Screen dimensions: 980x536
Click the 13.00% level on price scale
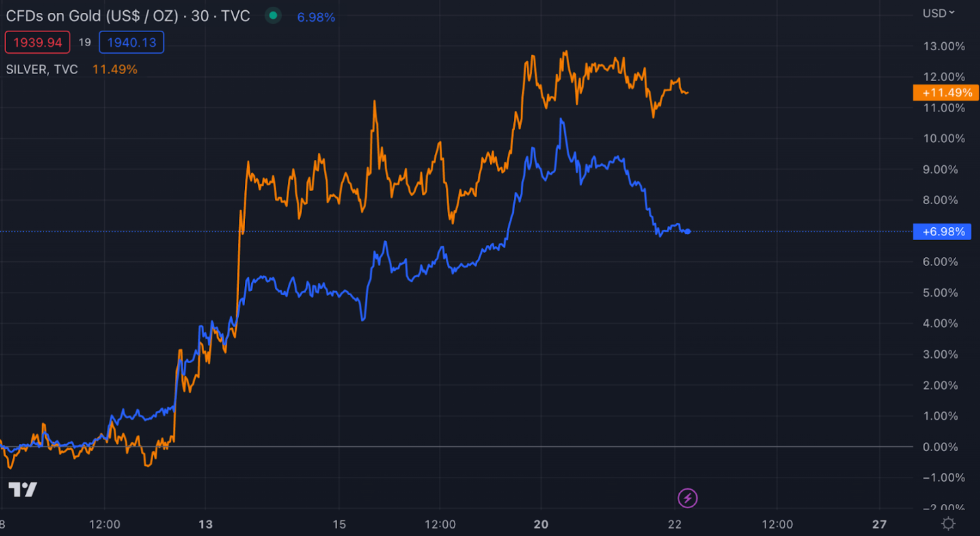click(943, 46)
